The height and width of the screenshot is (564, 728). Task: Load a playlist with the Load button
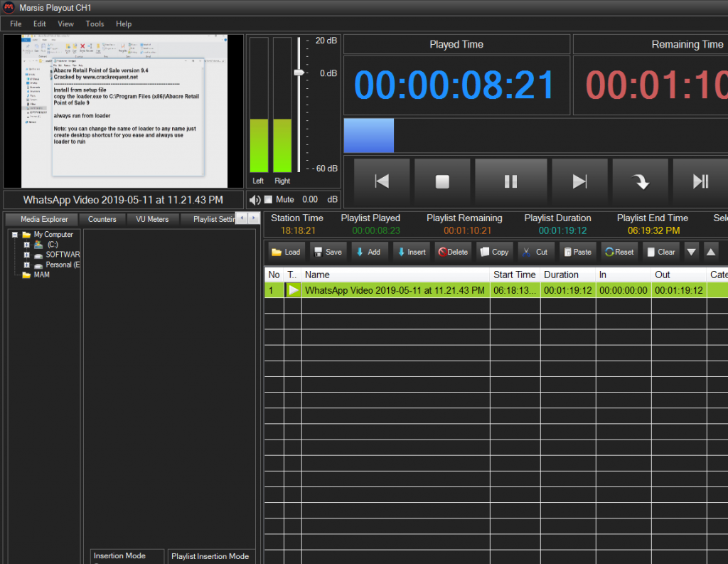[x=287, y=252]
